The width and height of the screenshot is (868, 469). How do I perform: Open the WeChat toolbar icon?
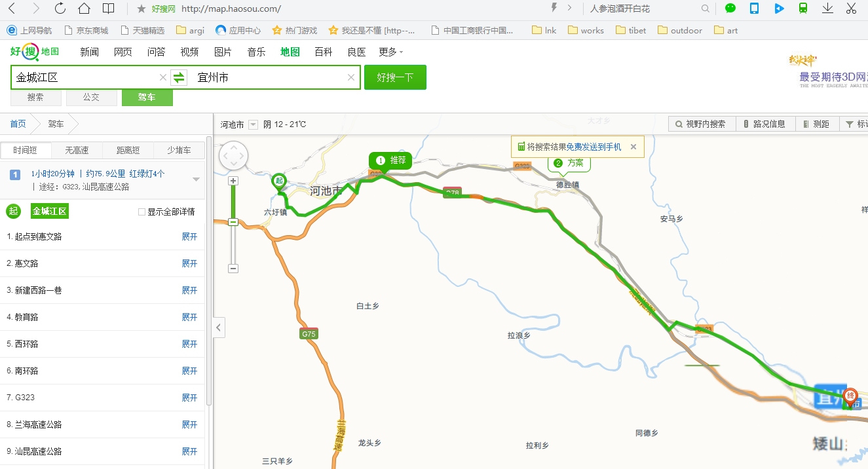pos(730,9)
